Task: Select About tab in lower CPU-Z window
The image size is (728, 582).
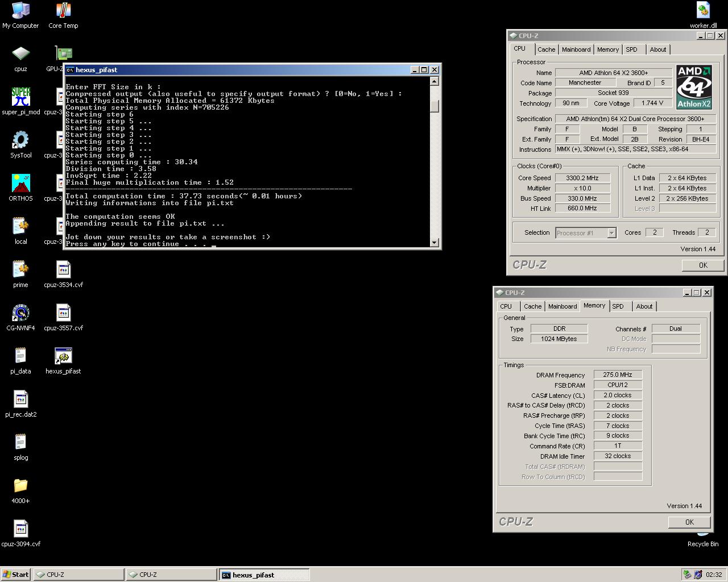Action: (x=644, y=306)
